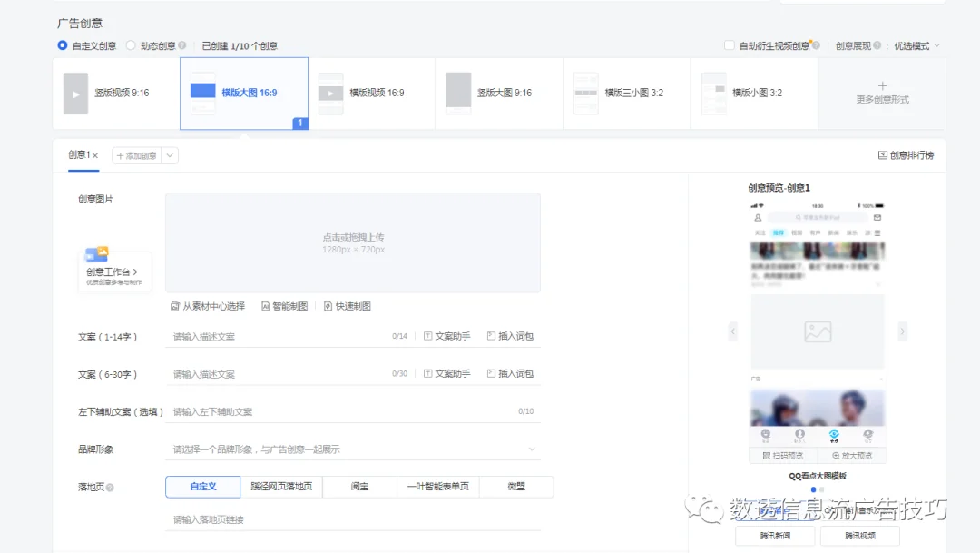Click the 腾讯新闻 button
Screen dimensions: 980x553
775,536
